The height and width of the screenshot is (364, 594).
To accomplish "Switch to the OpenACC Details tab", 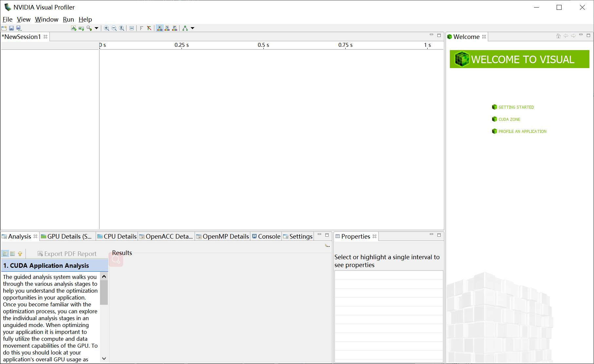I will tap(166, 236).
